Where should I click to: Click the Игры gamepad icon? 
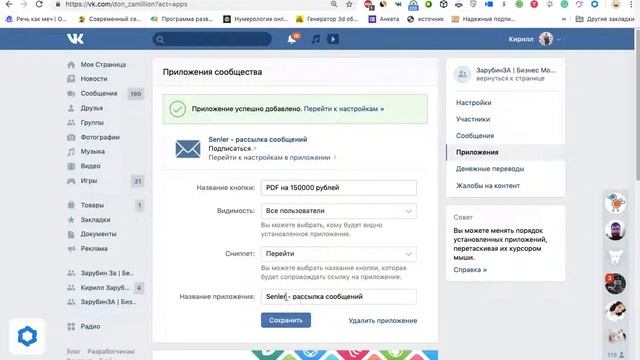pos(71,180)
